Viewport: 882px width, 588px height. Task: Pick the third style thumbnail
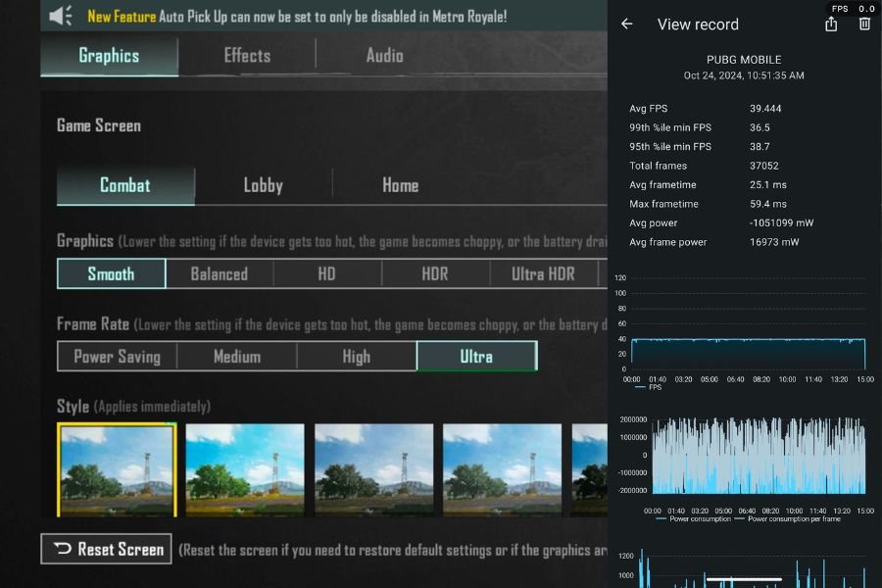(x=373, y=469)
